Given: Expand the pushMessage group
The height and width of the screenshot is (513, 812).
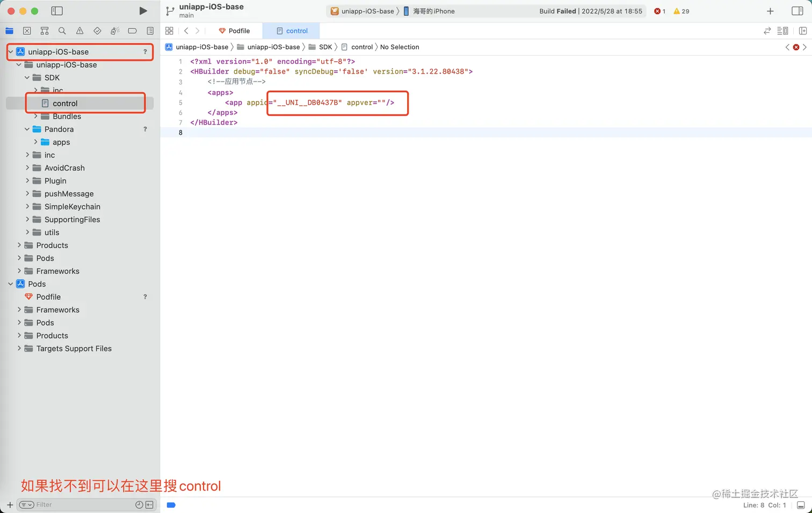Looking at the screenshot, I should 27,194.
